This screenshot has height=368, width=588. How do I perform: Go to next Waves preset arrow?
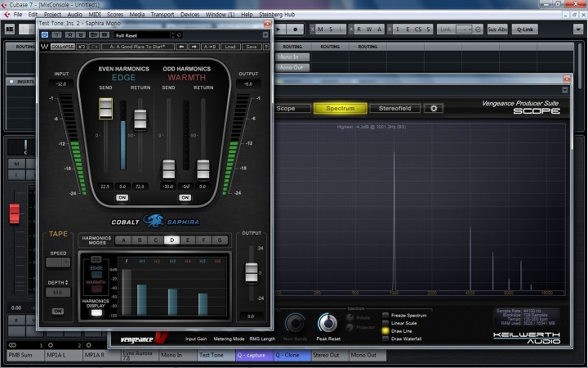[x=194, y=47]
